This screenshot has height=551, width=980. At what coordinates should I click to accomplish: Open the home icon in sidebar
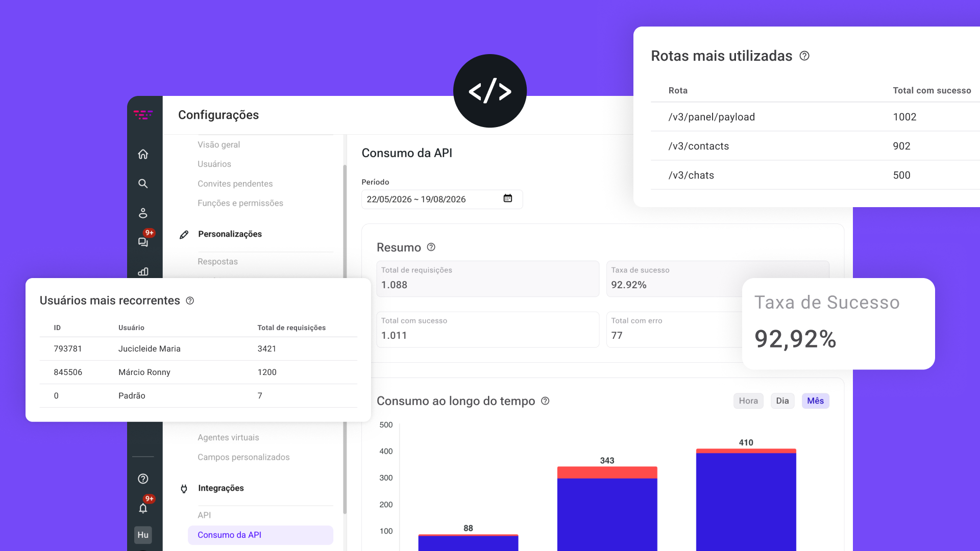click(x=143, y=154)
